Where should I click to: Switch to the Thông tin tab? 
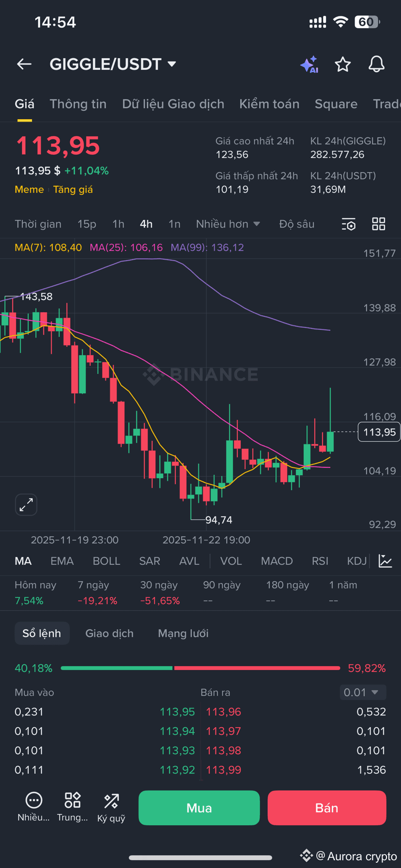point(78,104)
